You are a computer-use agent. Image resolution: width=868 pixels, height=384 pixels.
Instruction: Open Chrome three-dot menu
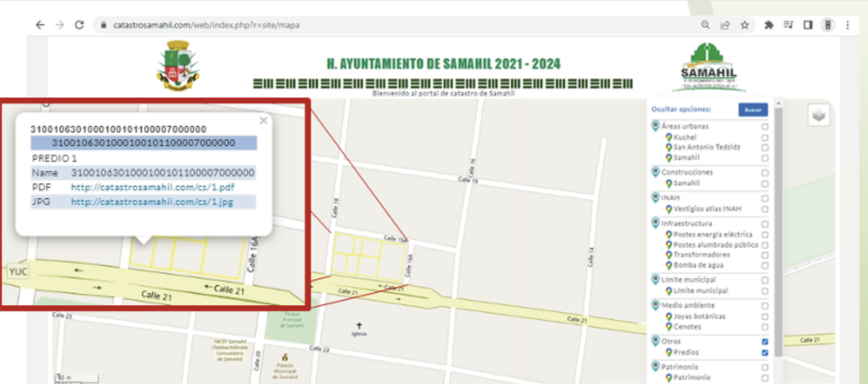[847, 25]
